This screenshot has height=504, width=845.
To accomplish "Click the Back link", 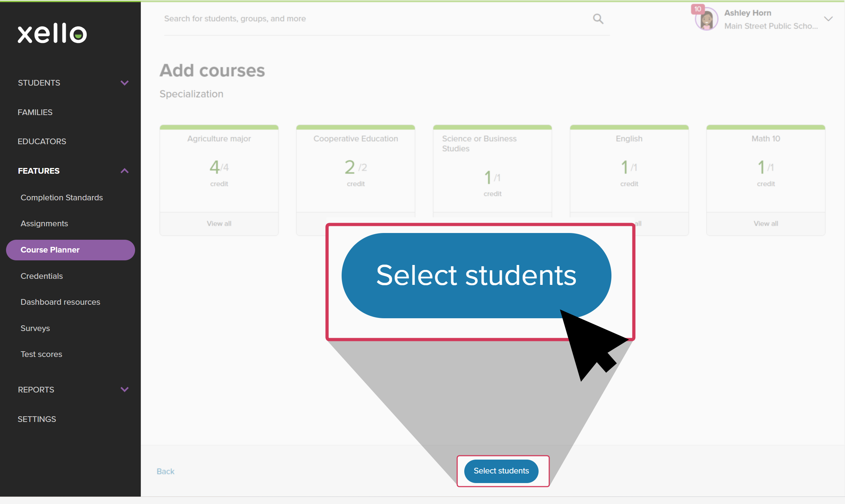I will pos(166,471).
